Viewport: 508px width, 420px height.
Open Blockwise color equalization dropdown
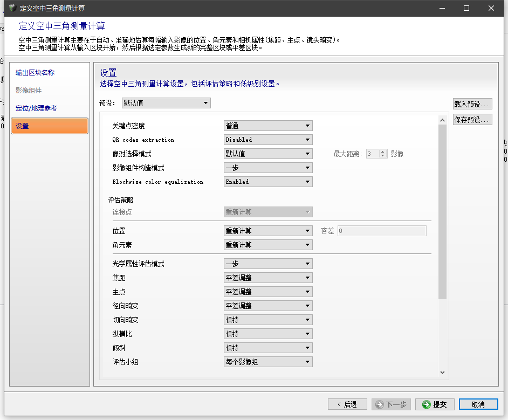[x=268, y=182]
